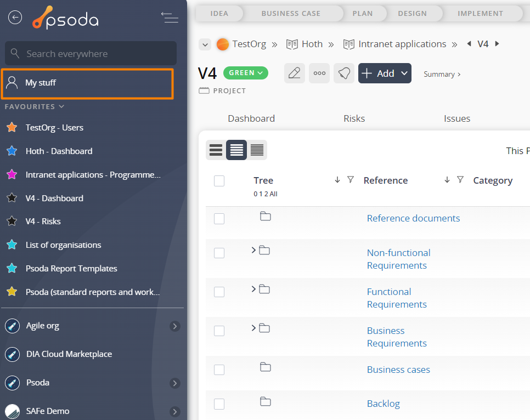Check the Functional Requirements row checkbox
The width and height of the screenshot is (530, 420).
click(219, 292)
